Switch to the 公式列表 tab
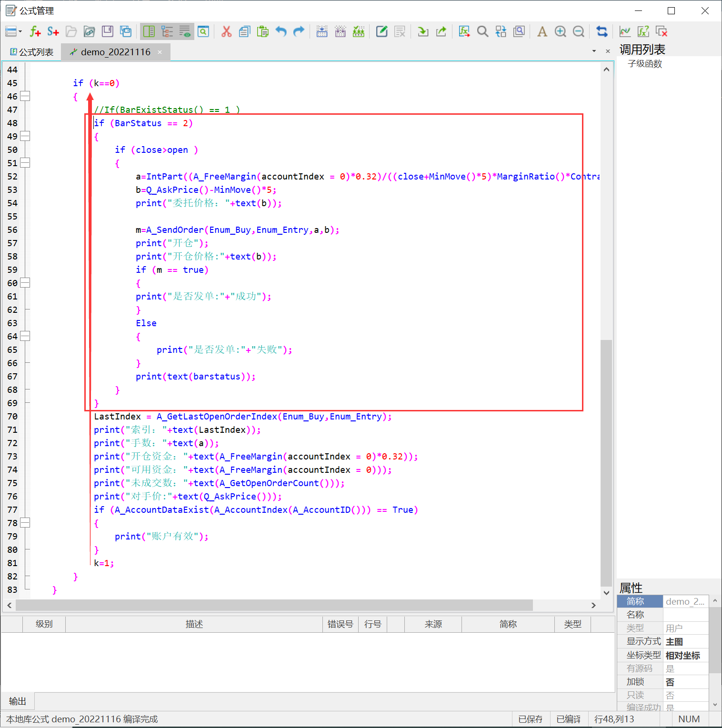 32,52
